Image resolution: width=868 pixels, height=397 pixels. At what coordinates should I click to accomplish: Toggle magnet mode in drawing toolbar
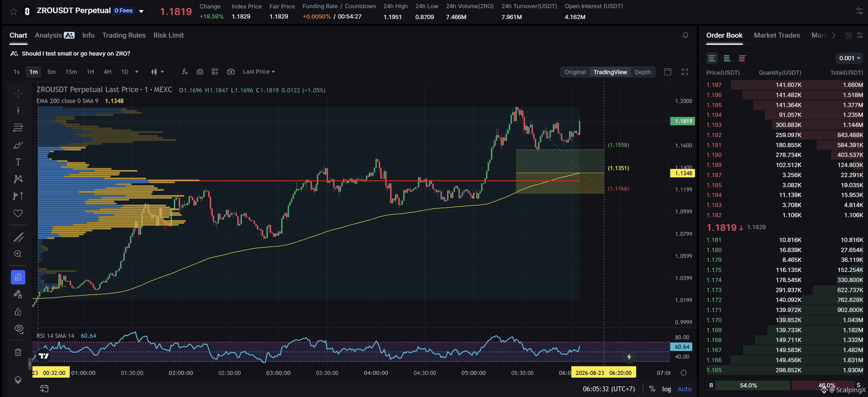click(18, 277)
